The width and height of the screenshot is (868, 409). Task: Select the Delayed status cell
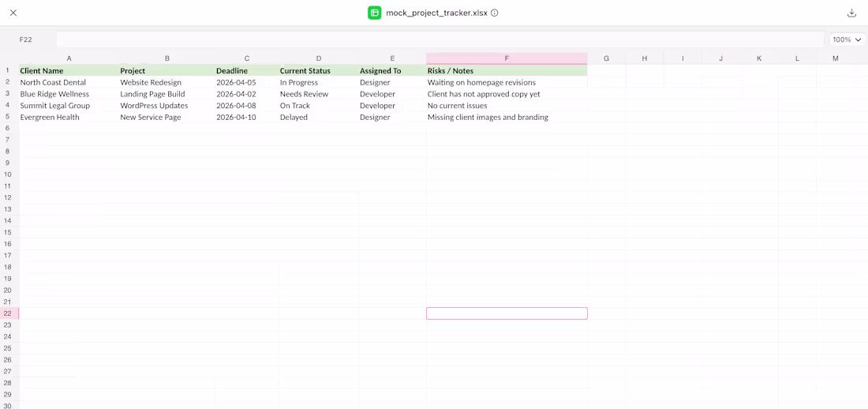click(319, 117)
